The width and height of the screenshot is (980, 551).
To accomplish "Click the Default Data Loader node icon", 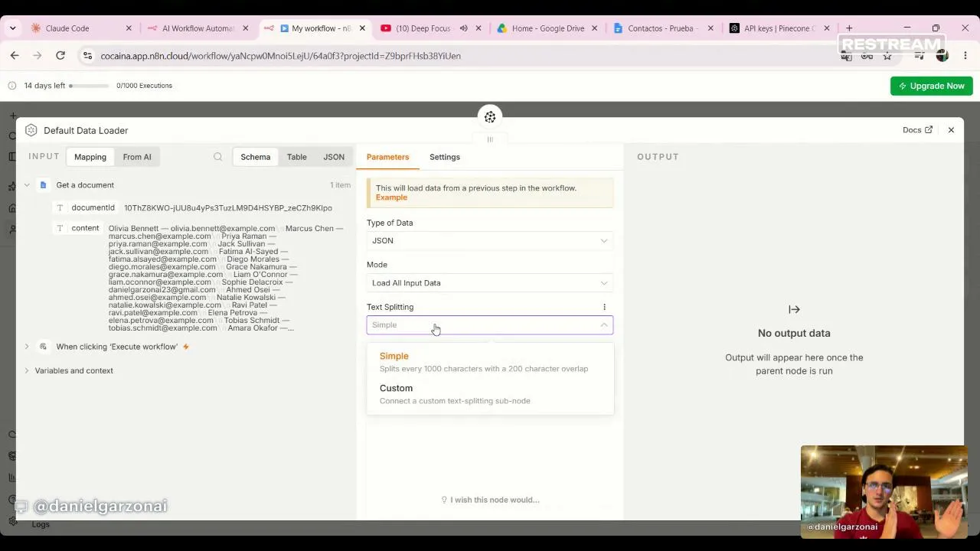I will coord(31,130).
